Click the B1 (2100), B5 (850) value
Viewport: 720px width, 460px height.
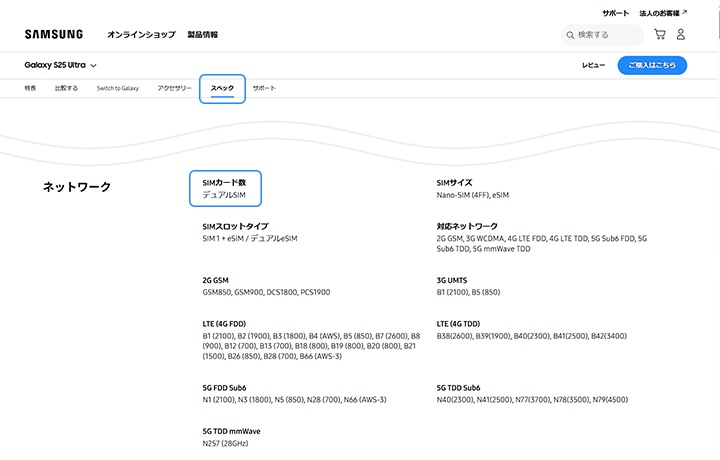[x=468, y=292]
